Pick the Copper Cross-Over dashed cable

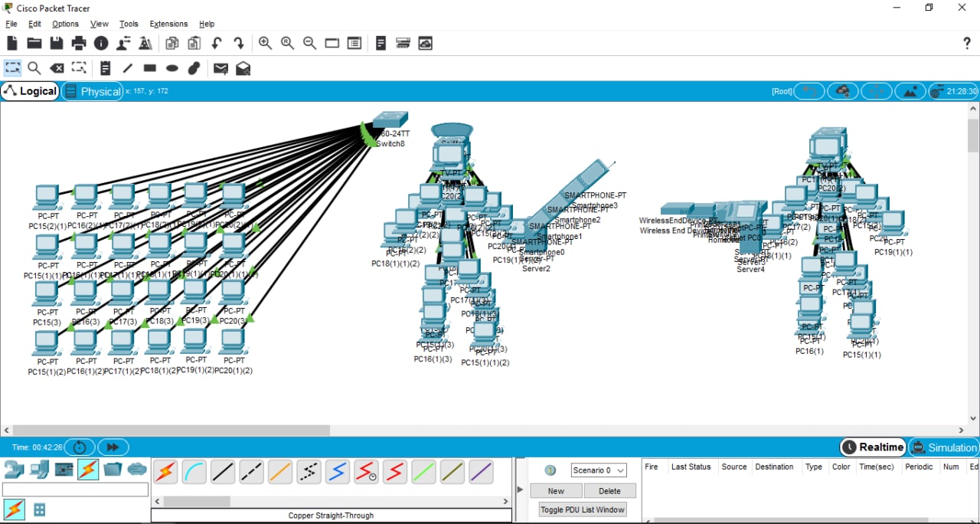tap(251, 472)
